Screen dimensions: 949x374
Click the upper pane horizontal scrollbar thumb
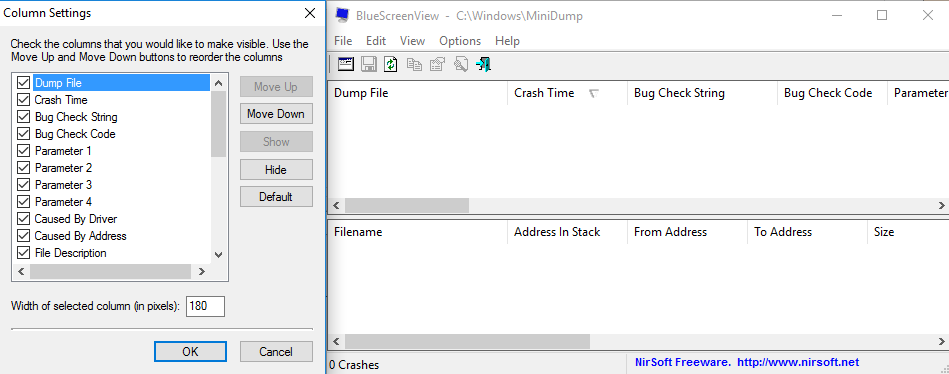[x=407, y=205]
